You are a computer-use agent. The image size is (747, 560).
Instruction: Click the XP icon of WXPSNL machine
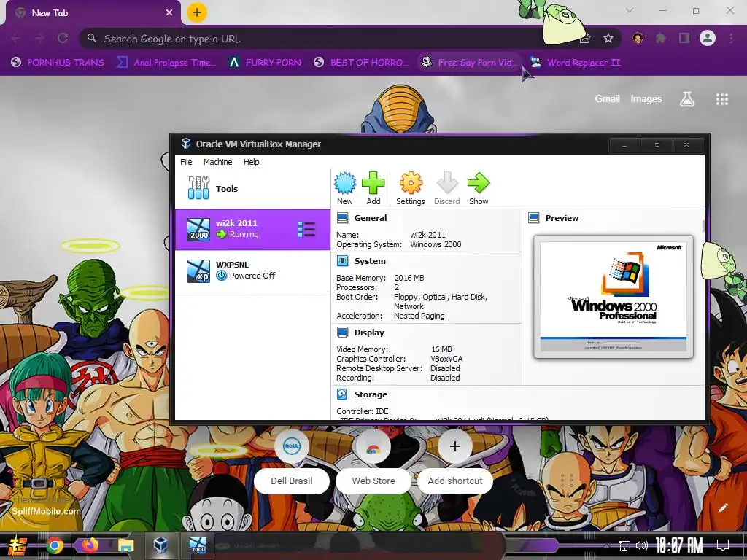[198, 271]
